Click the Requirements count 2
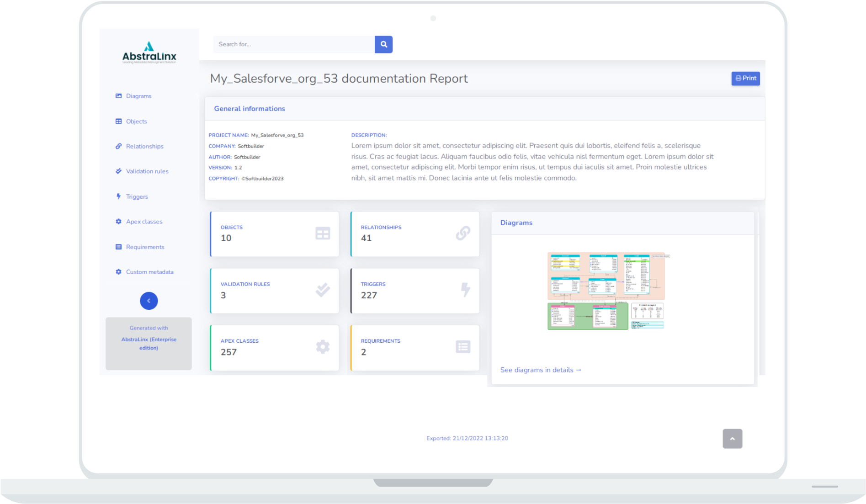Viewport: 866px width, 504px height. click(363, 352)
